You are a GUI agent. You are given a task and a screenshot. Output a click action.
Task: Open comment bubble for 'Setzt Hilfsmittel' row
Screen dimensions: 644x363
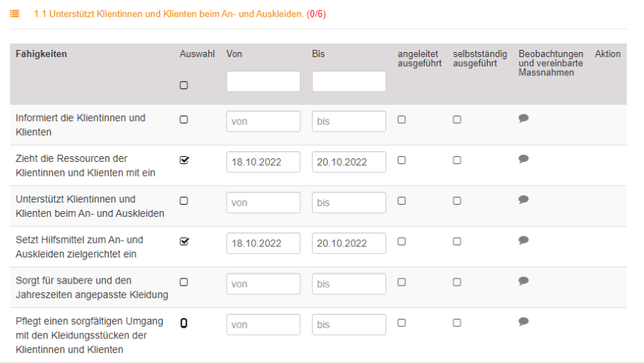point(524,240)
